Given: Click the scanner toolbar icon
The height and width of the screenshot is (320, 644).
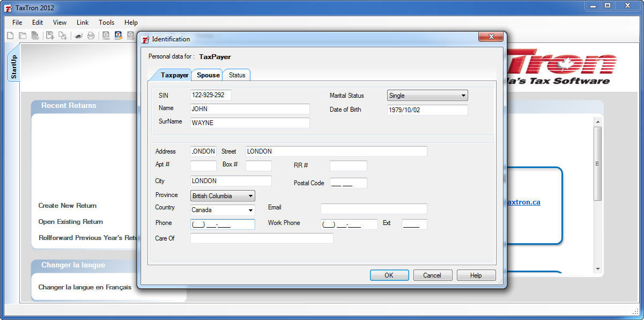Looking at the screenshot, I should point(78,35).
